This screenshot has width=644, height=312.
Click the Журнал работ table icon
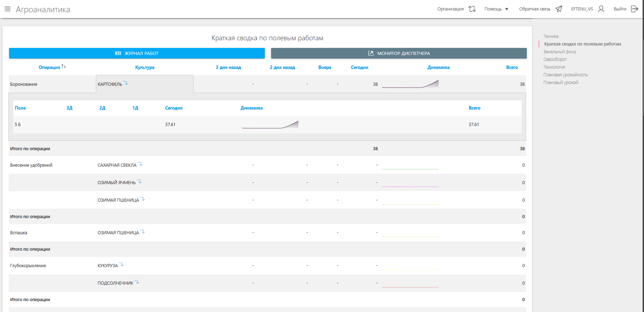pos(118,53)
